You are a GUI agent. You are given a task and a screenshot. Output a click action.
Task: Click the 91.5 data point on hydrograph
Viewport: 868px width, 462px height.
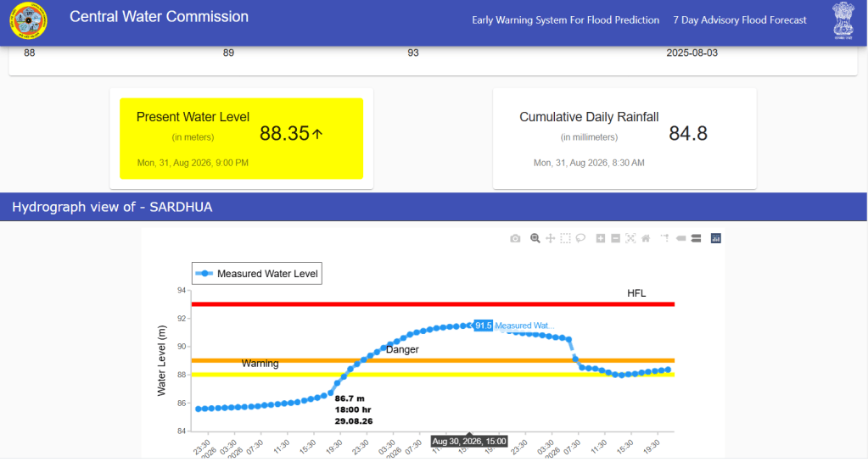[471, 326]
